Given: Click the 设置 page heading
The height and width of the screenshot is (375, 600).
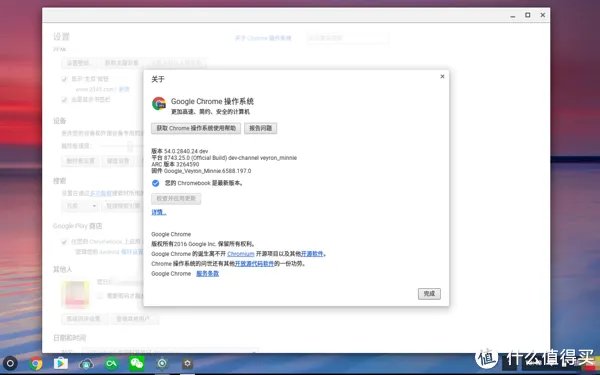Looking at the screenshot, I should 61,37.
